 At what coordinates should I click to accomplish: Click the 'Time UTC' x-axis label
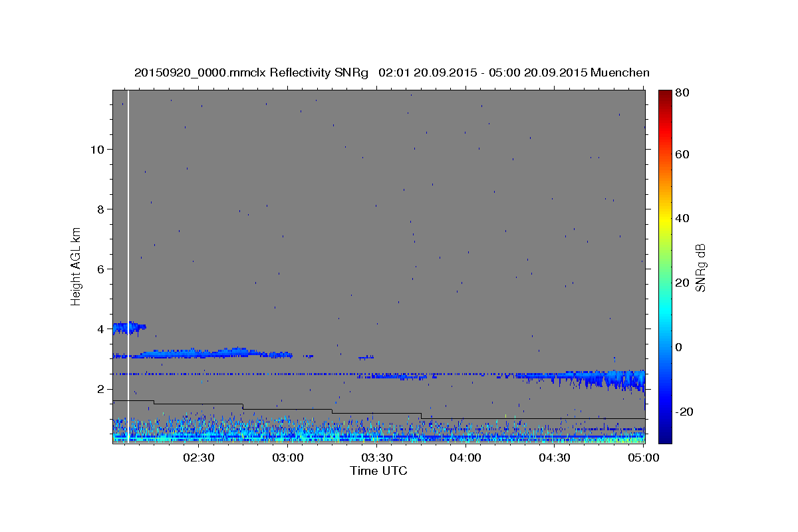tap(378, 471)
